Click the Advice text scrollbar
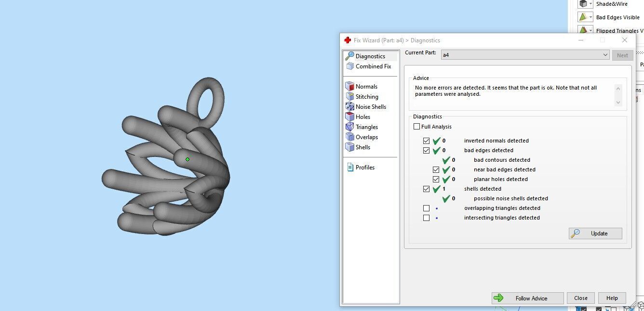The height and width of the screenshot is (311, 644). tap(618, 95)
